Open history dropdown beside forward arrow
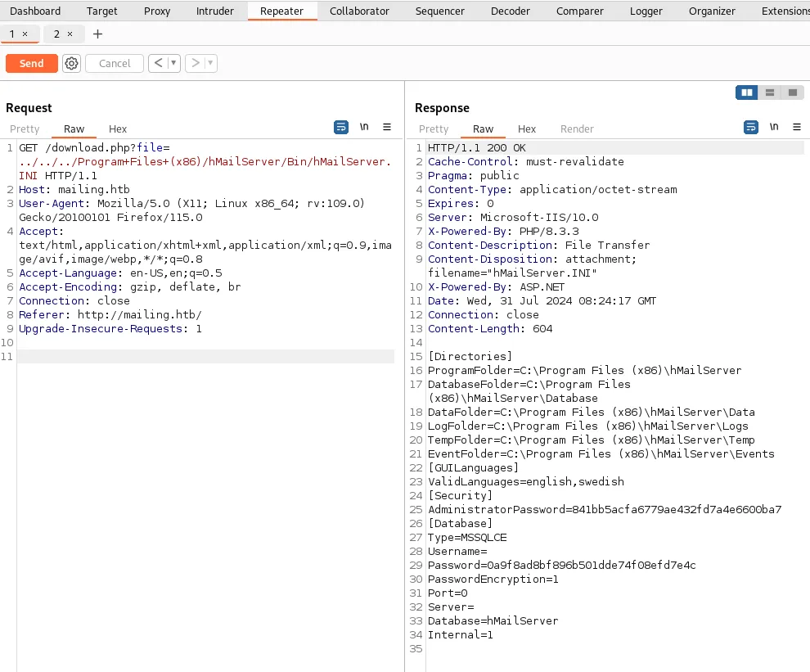Viewport: 810px width, 672px height. coord(210,63)
